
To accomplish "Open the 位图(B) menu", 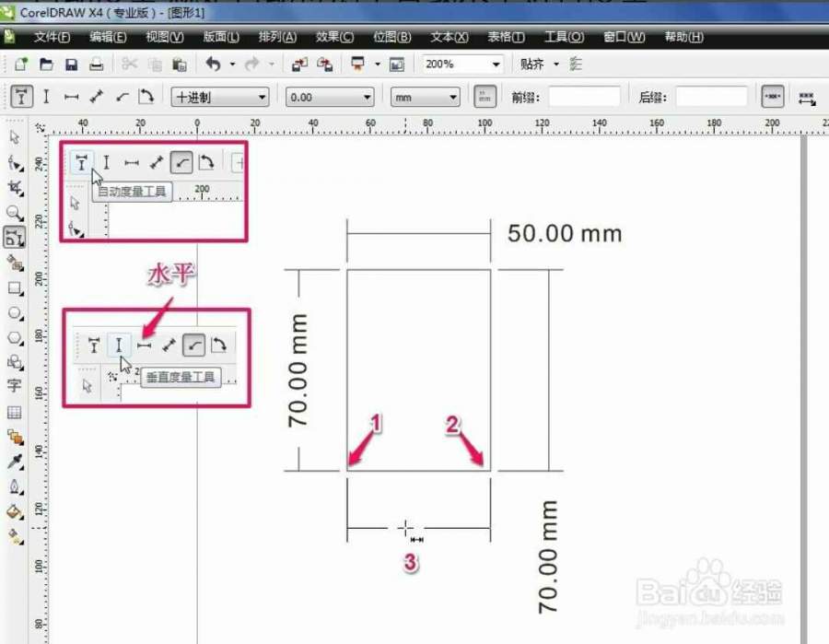I will pyautogui.click(x=391, y=37).
